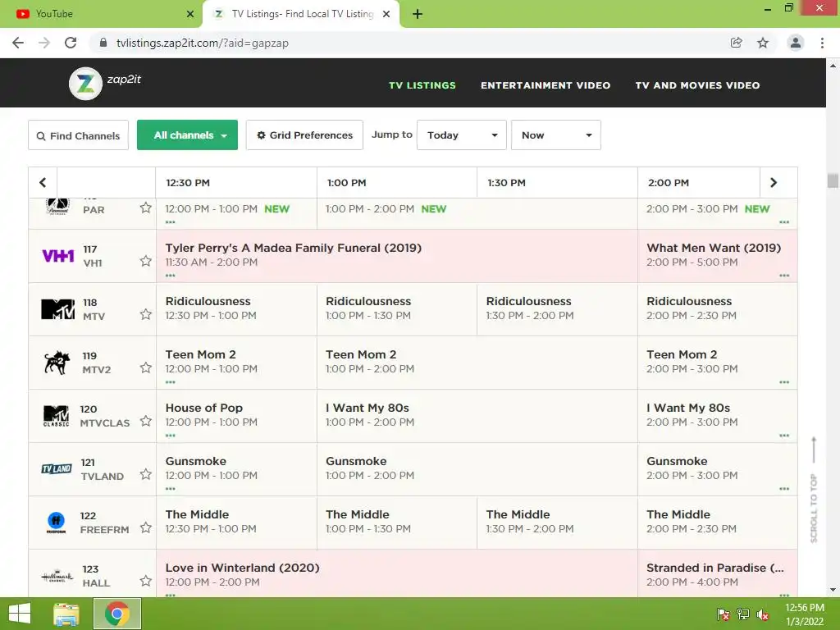Favorite the HALL channel star
840x630 pixels.
(x=146, y=581)
